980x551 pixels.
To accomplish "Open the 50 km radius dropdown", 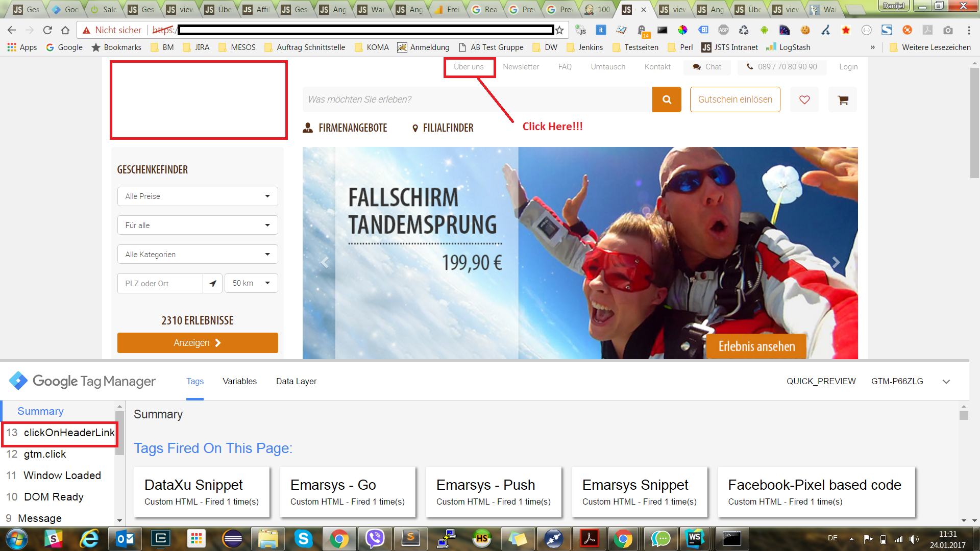I will (x=251, y=283).
